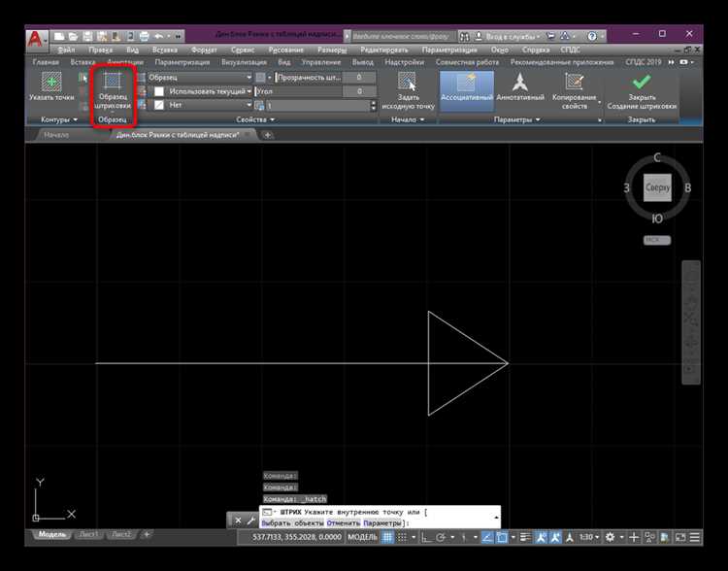Expand the Контуры panel

pyautogui.click(x=59, y=119)
